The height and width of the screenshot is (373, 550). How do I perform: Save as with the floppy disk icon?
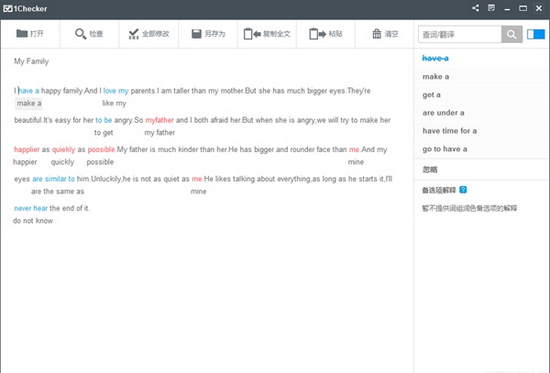tap(196, 34)
